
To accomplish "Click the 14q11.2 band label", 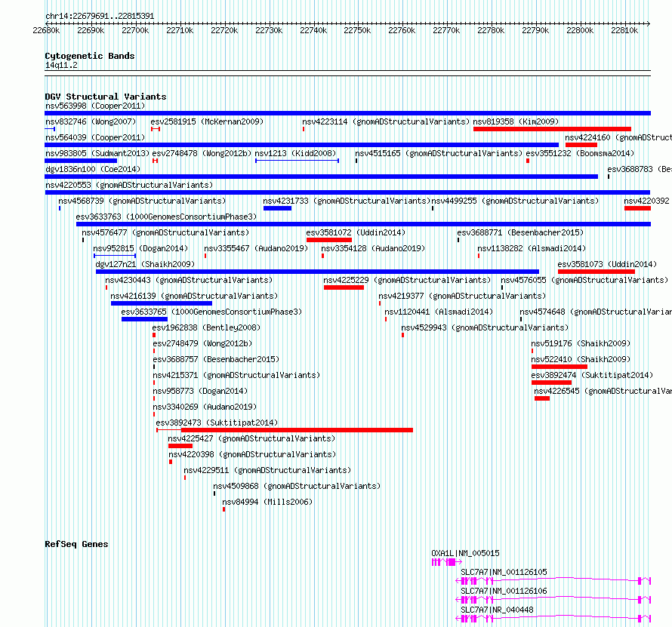I will pos(61,65).
